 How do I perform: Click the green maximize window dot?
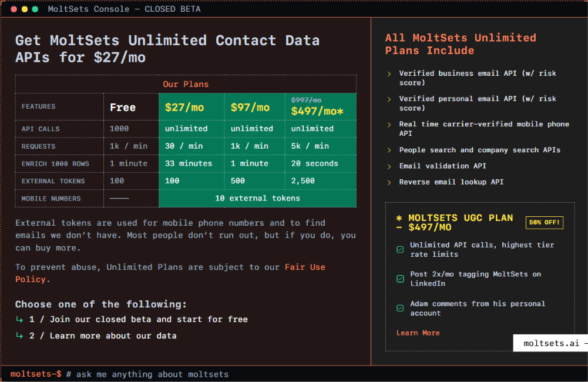point(35,9)
